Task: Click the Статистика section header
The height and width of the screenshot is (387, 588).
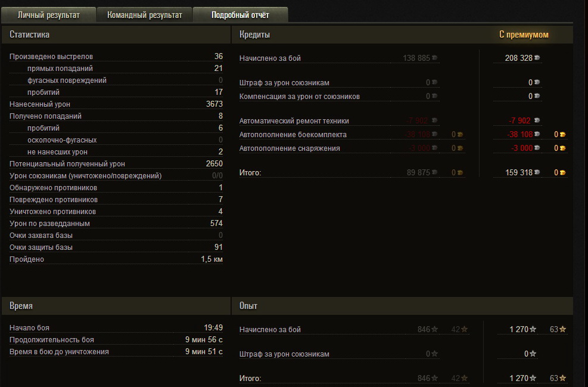Action: pos(29,35)
